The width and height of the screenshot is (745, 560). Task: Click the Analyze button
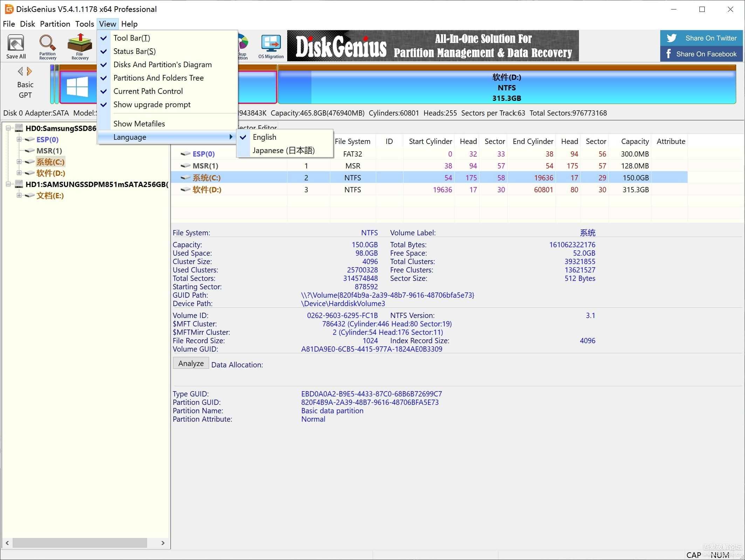click(x=190, y=363)
